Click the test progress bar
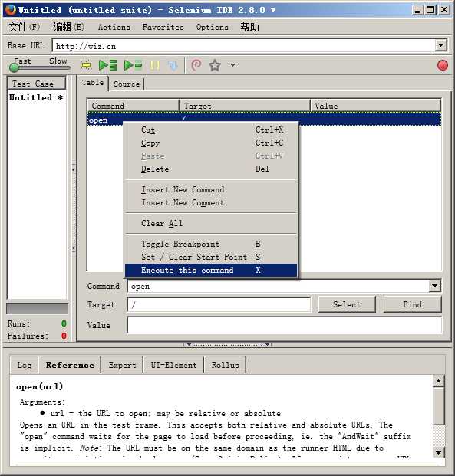This screenshot has width=455, height=476. click(x=37, y=308)
